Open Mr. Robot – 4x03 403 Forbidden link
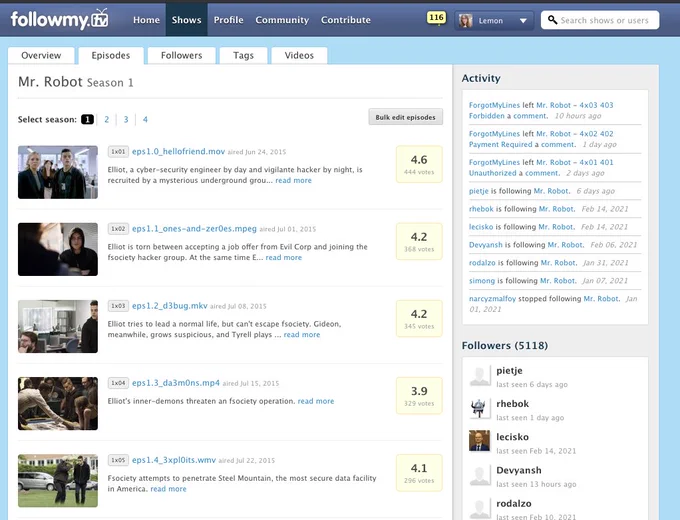The image size is (680, 520). coord(541,111)
